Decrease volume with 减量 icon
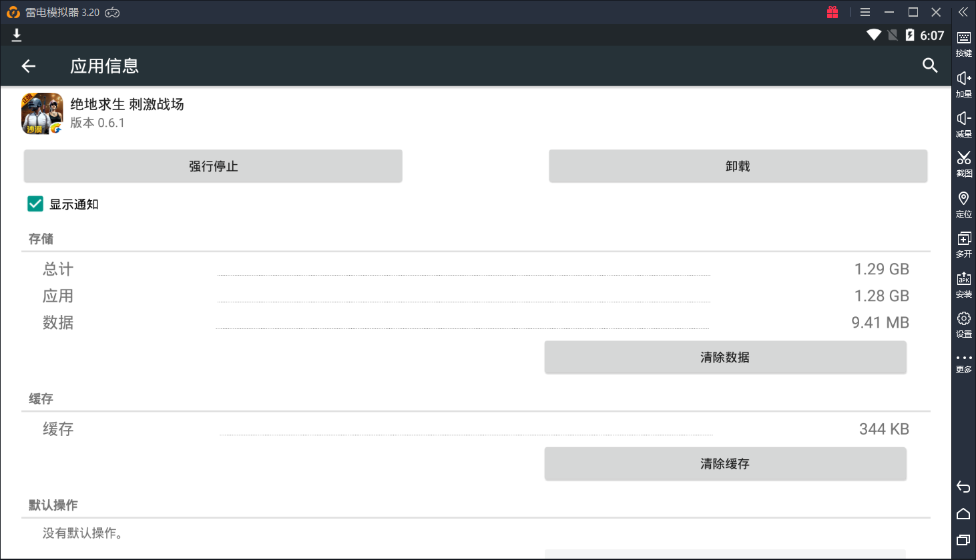Viewport: 976px width, 560px height. (963, 123)
